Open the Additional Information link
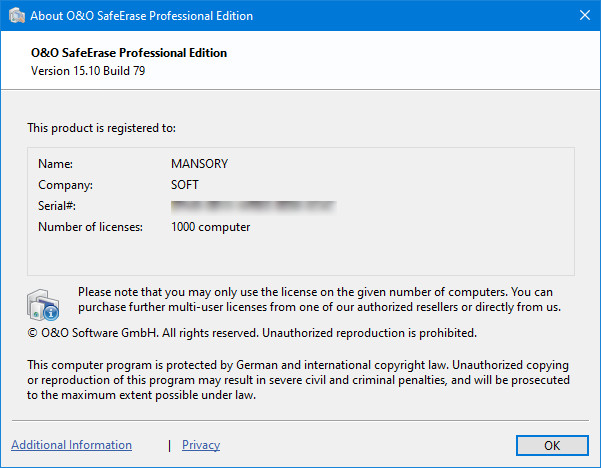This screenshot has height=468, width=601. pos(71,445)
